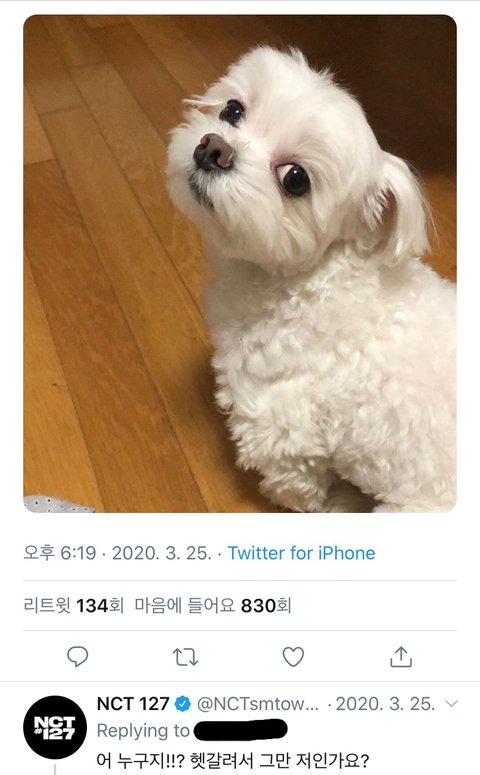Open NCT 127's Korean reply text
This screenshot has height=775, width=480.
[233, 760]
